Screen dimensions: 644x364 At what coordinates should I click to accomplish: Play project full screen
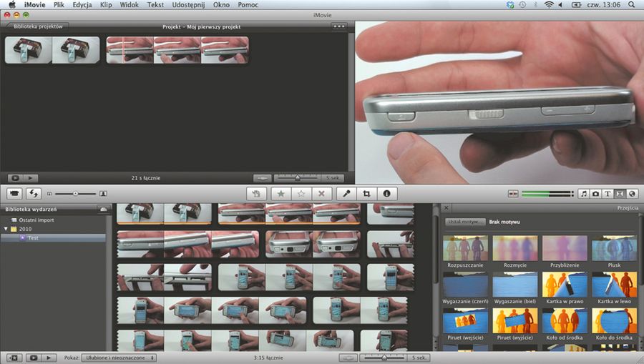[x=15, y=178]
